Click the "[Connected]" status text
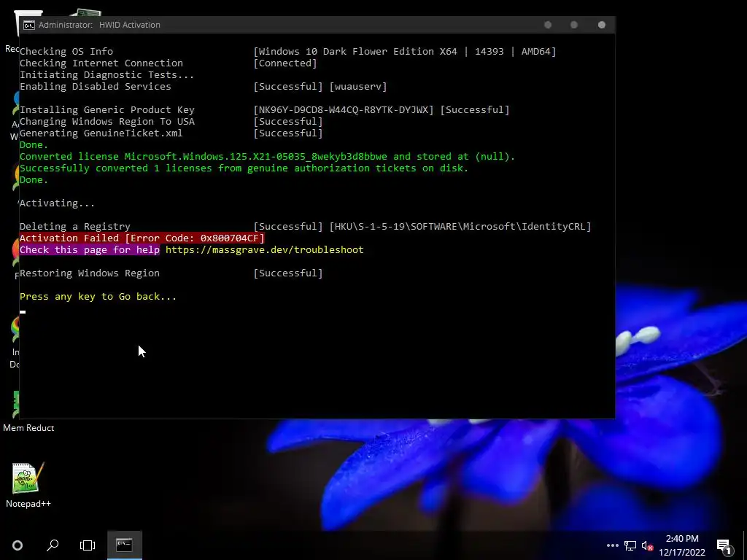Image resolution: width=747 pixels, height=560 pixels. click(285, 63)
